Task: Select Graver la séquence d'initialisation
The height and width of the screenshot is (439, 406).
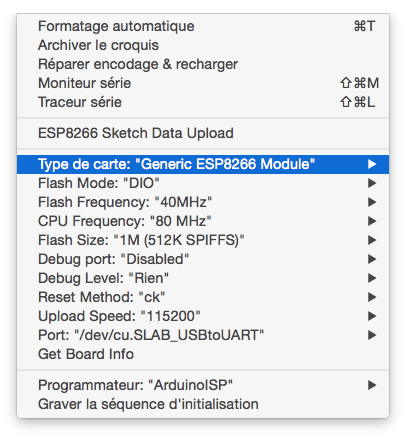Action: tap(203, 404)
